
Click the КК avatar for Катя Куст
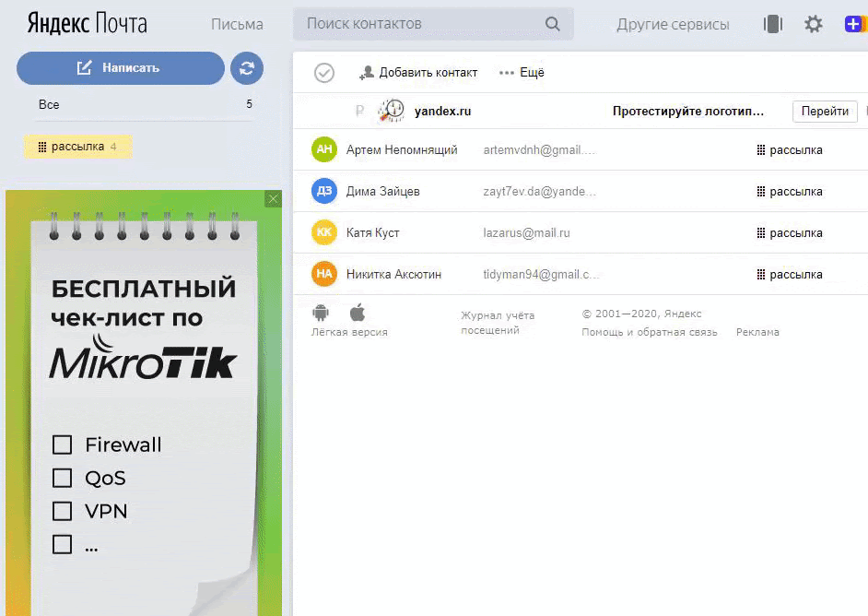324,232
